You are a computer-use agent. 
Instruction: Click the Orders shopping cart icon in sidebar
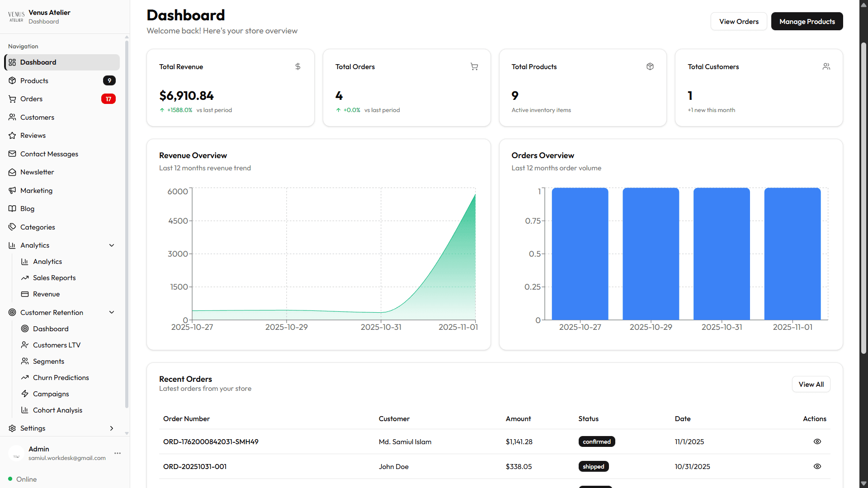12,99
